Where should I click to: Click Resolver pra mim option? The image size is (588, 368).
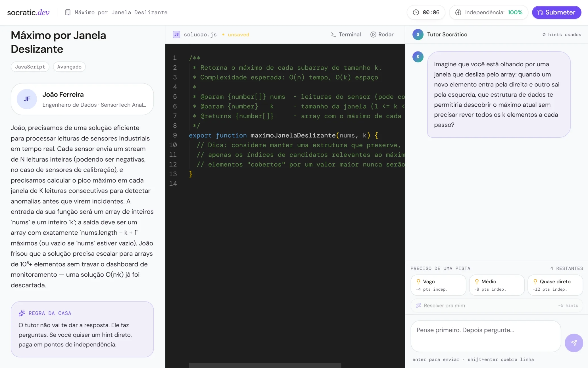pyautogui.click(x=497, y=305)
